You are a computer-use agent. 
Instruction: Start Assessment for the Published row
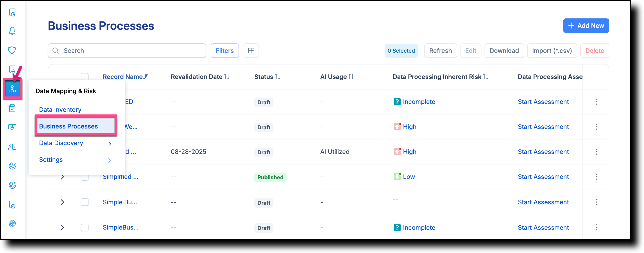(x=543, y=177)
